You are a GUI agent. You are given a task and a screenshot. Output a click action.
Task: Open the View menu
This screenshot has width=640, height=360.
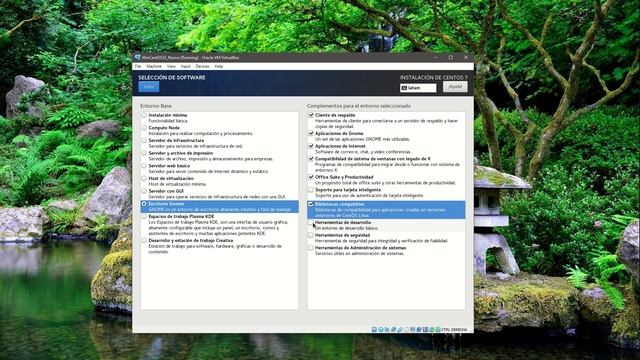171,66
